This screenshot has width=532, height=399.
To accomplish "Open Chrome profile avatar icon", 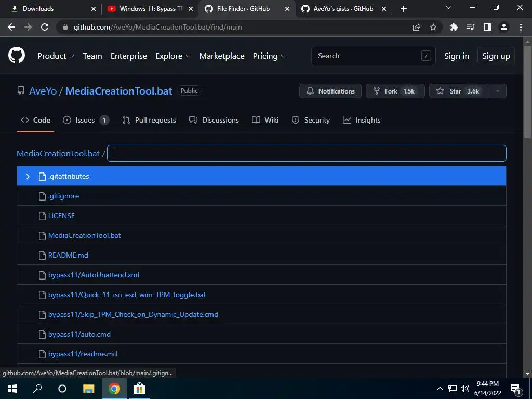I will click(x=504, y=27).
